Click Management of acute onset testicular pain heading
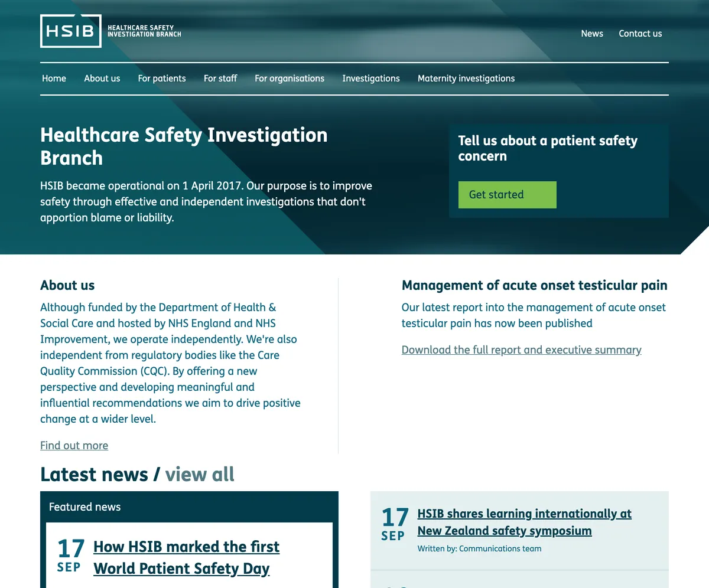Viewport: 709px width, 588px height. pyautogui.click(x=535, y=286)
